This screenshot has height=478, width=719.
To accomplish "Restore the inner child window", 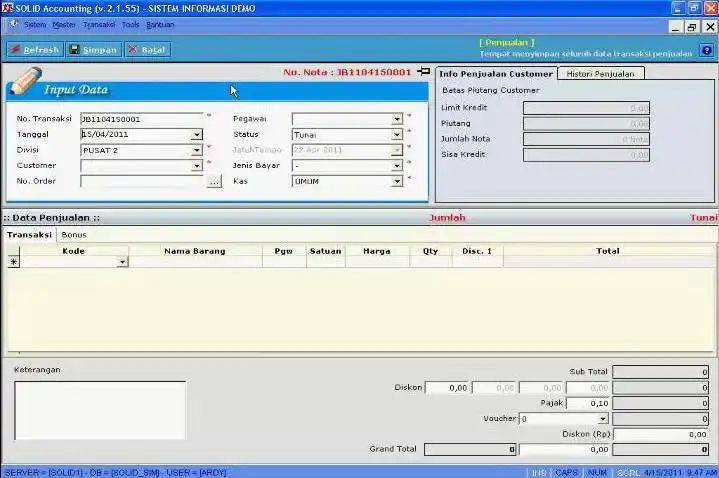I will click(x=692, y=27).
